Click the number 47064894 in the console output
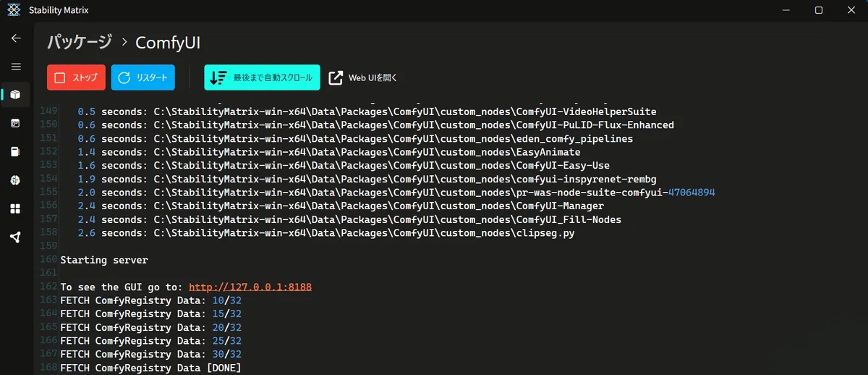Image resolution: width=868 pixels, height=375 pixels. coord(692,193)
